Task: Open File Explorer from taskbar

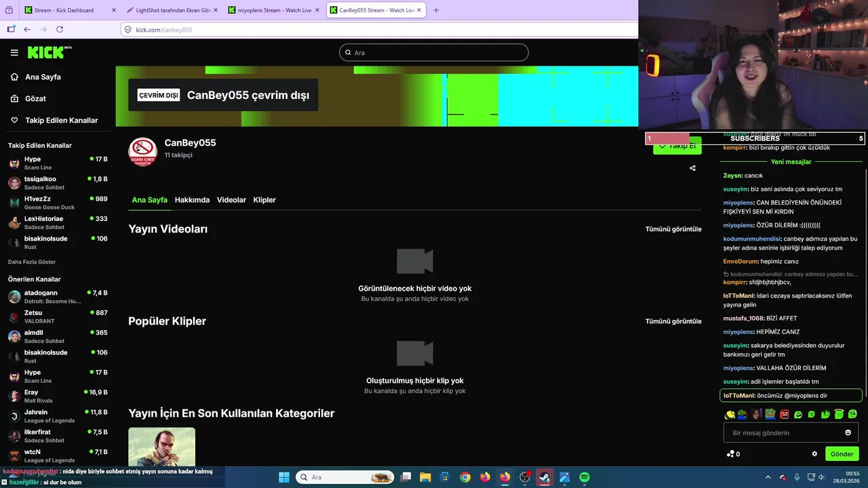Action: click(425, 477)
